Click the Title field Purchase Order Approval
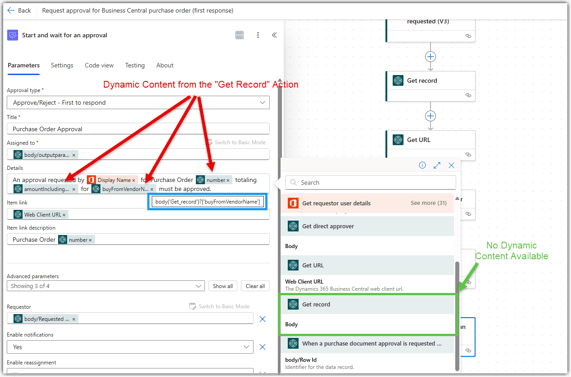Viewport: 571px width, 377px height. pyautogui.click(x=138, y=129)
